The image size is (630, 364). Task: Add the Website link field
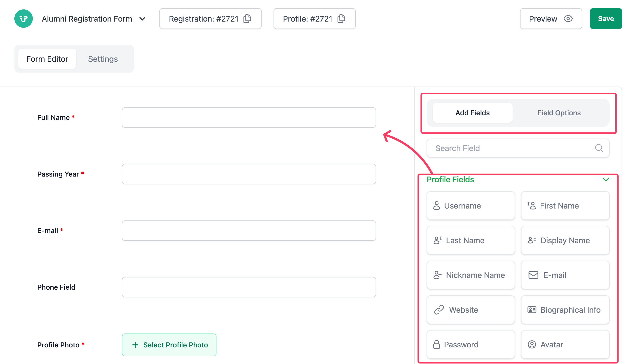pyautogui.click(x=471, y=310)
